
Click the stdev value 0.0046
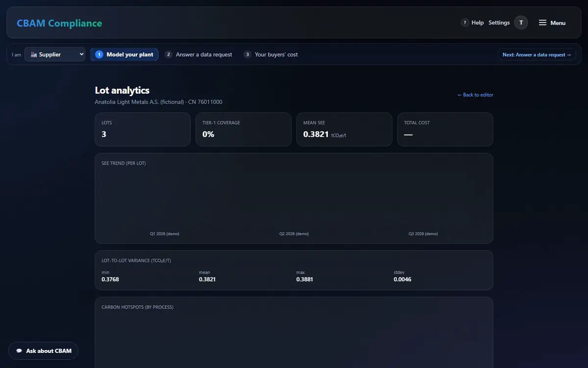[402, 279]
